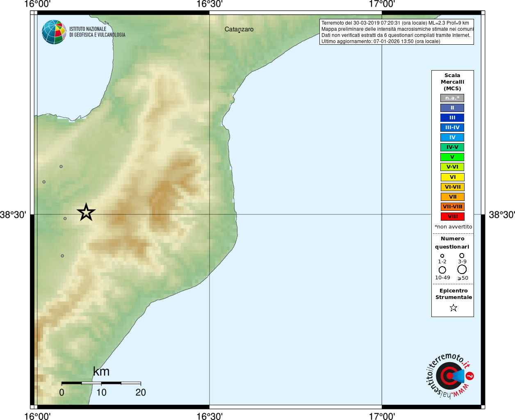Click the earthquake info text box

tap(397, 32)
